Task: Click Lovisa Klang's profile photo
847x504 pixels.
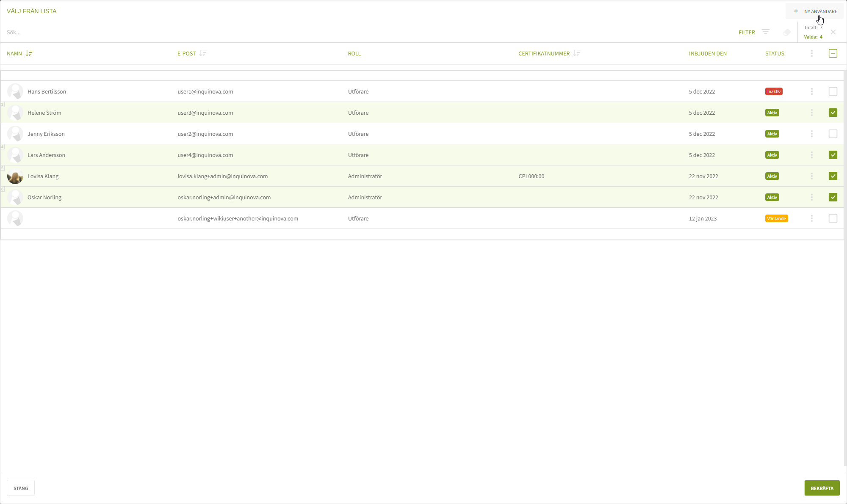Action: 15,176
